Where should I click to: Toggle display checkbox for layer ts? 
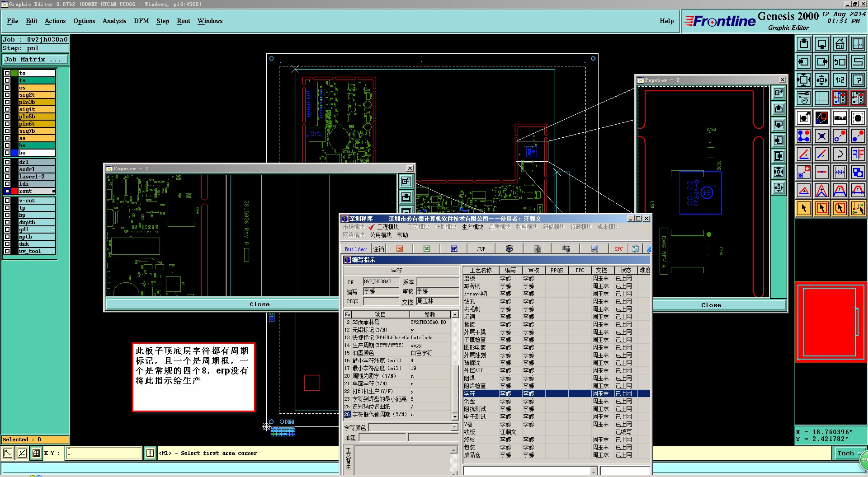[7, 80]
